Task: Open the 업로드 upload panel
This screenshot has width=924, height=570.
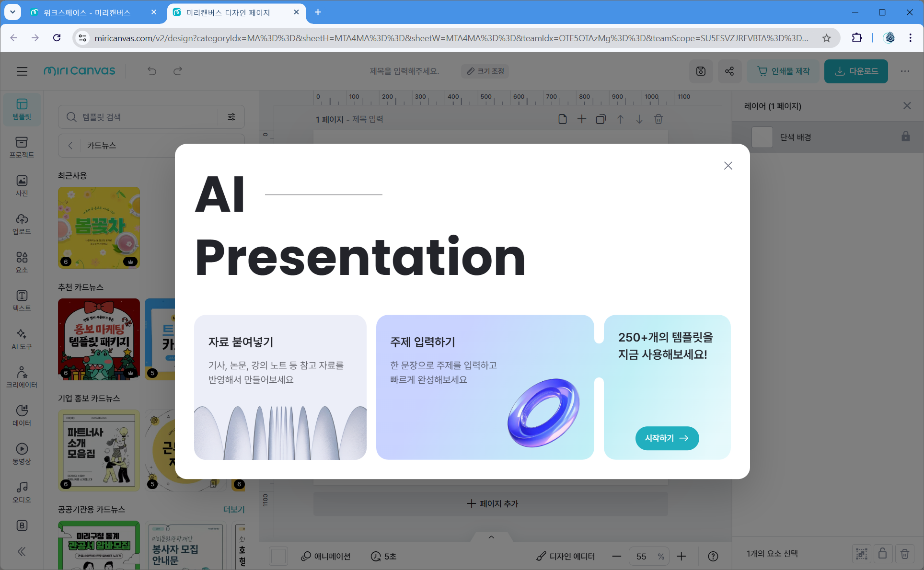Action: pyautogui.click(x=22, y=224)
